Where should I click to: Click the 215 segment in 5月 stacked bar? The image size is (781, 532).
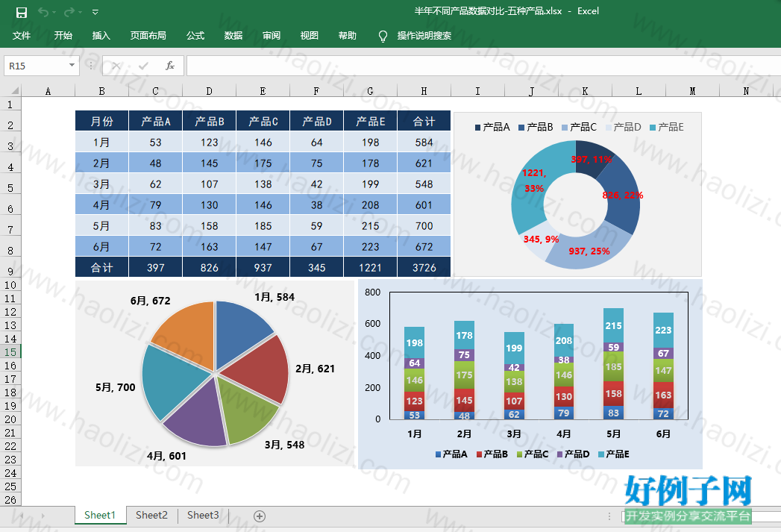613,325
